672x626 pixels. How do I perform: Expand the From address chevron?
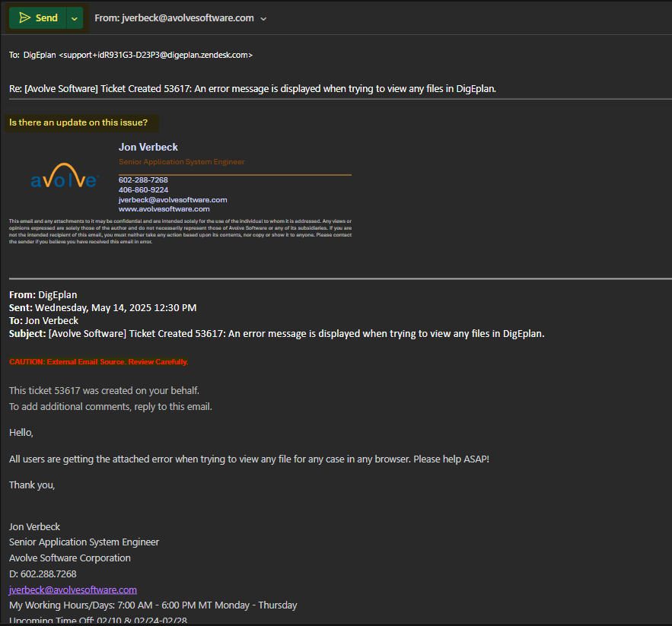[263, 19]
